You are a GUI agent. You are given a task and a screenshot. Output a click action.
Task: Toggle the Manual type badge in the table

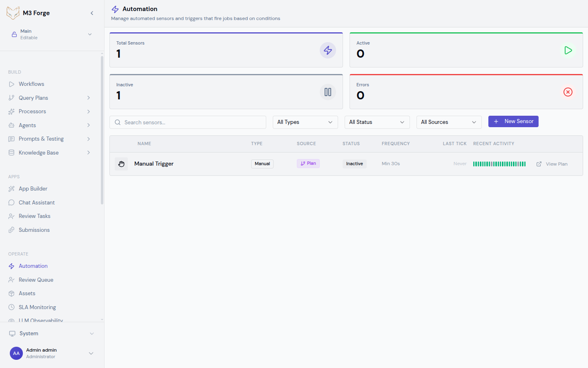pyautogui.click(x=262, y=164)
